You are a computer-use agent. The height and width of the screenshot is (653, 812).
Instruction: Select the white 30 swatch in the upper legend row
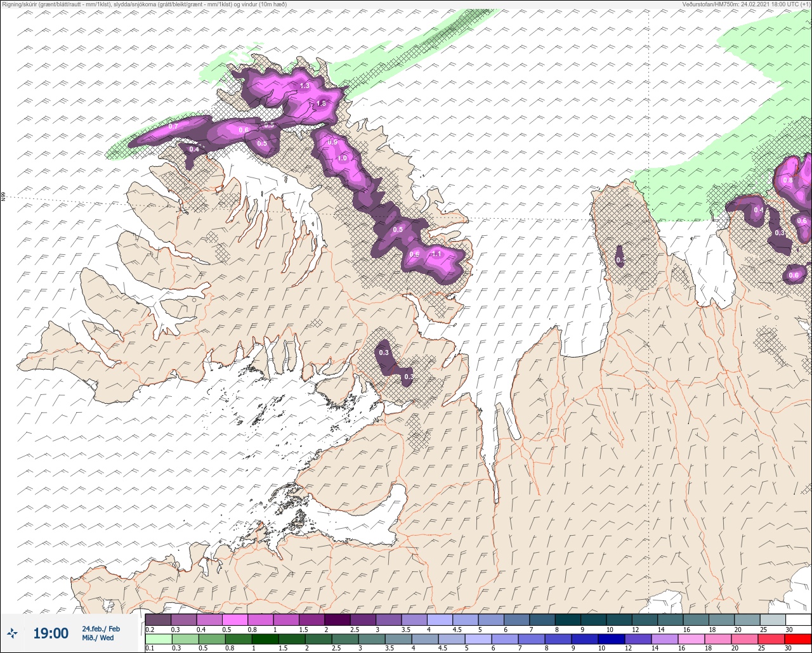[798, 619]
